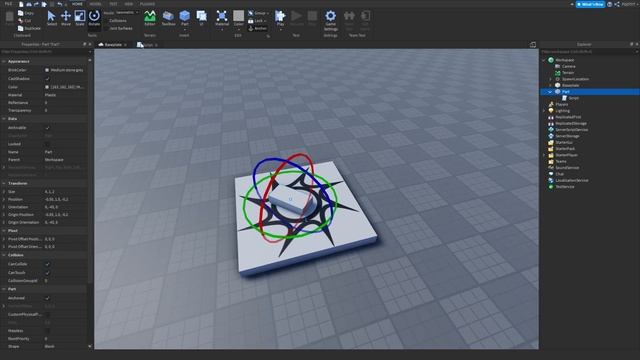This screenshot has width=640, height=360.
Task: Open the Material picker icon
Action: (x=222, y=16)
